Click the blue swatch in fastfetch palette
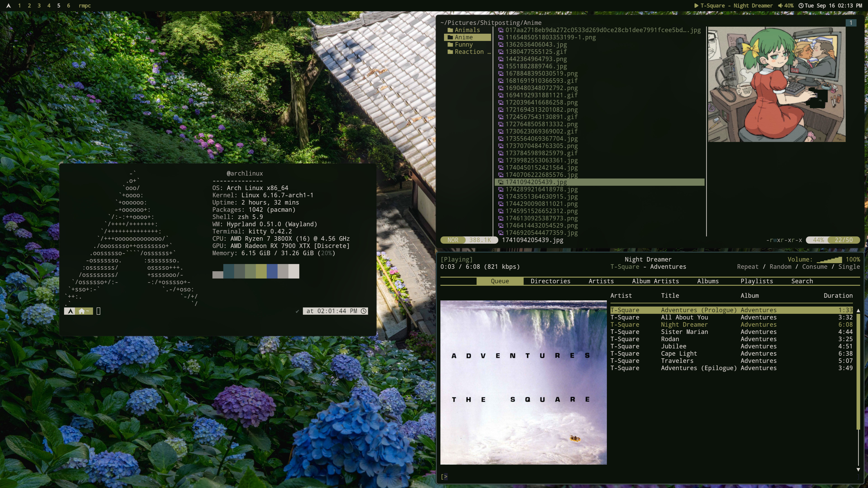The width and height of the screenshot is (868, 488). tap(272, 271)
